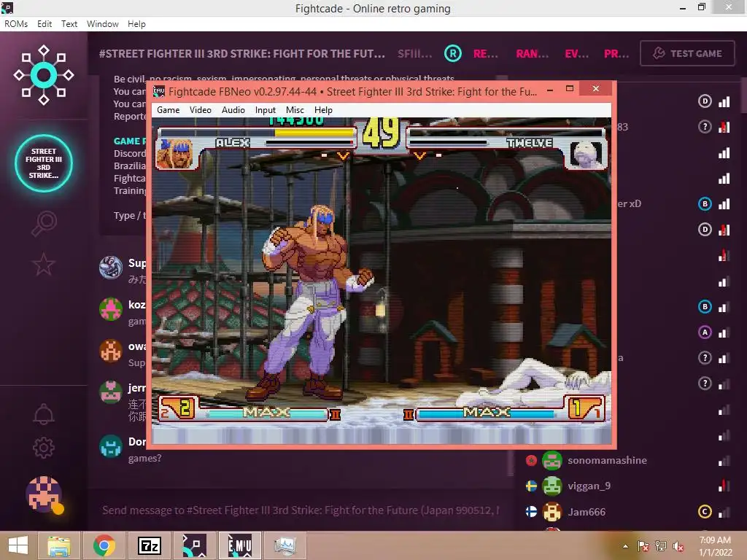Image resolution: width=747 pixels, height=560 pixels.
Task: Click the avatar next to viggan_9
Action: pyautogui.click(x=551, y=486)
